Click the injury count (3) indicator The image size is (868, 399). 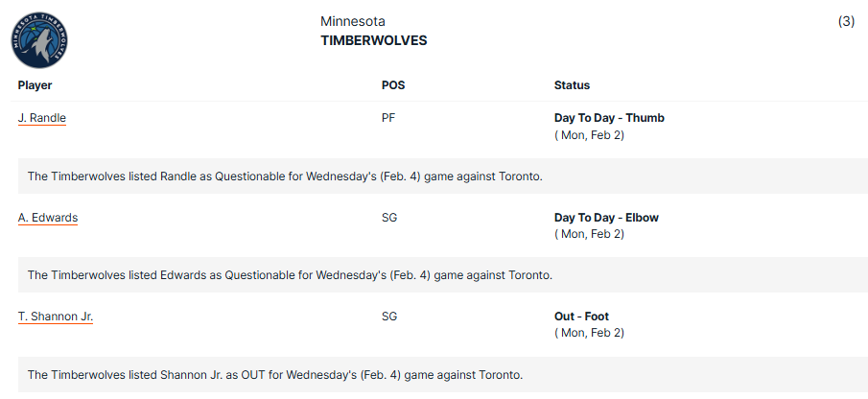click(x=846, y=22)
